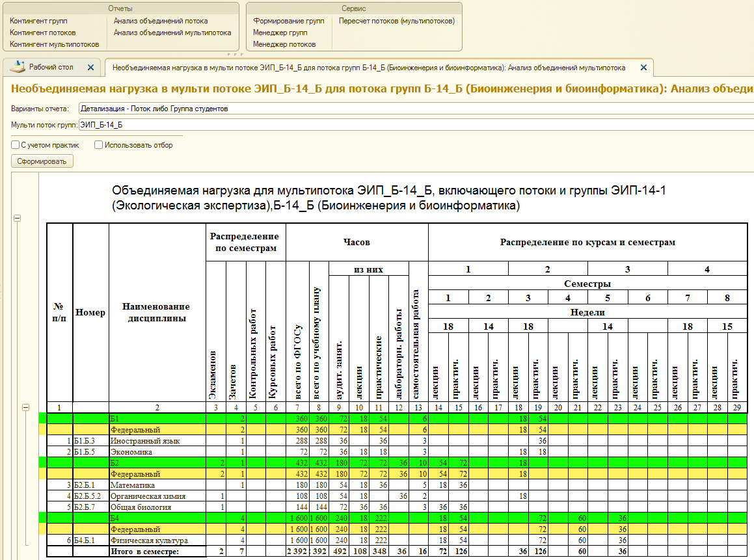This screenshot has width=754, height=560.
Task: Click the Наименование дисциплины column header
Action: pyautogui.click(x=157, y=312)
